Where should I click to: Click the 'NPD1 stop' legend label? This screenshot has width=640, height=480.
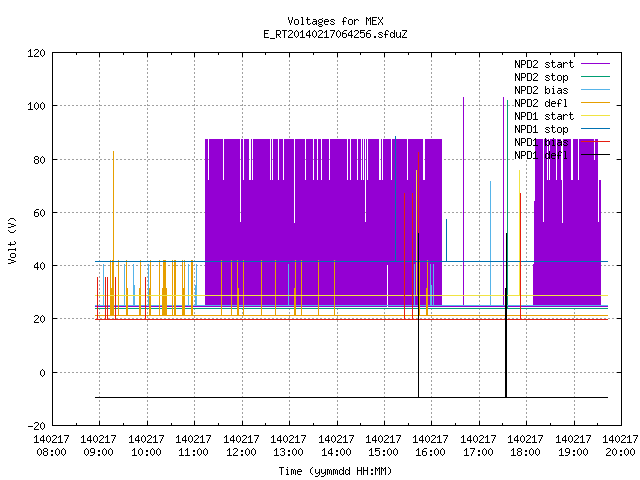coord(541,129)
